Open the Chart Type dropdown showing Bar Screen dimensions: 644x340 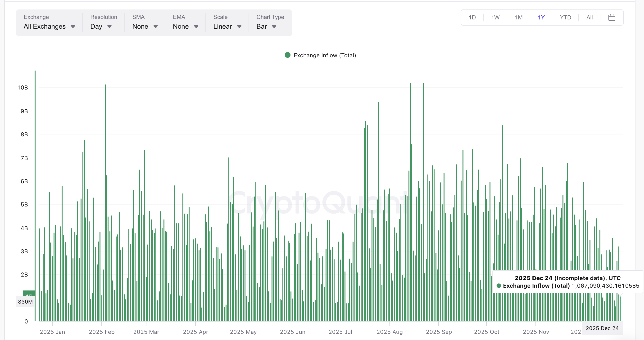(266, 26)
